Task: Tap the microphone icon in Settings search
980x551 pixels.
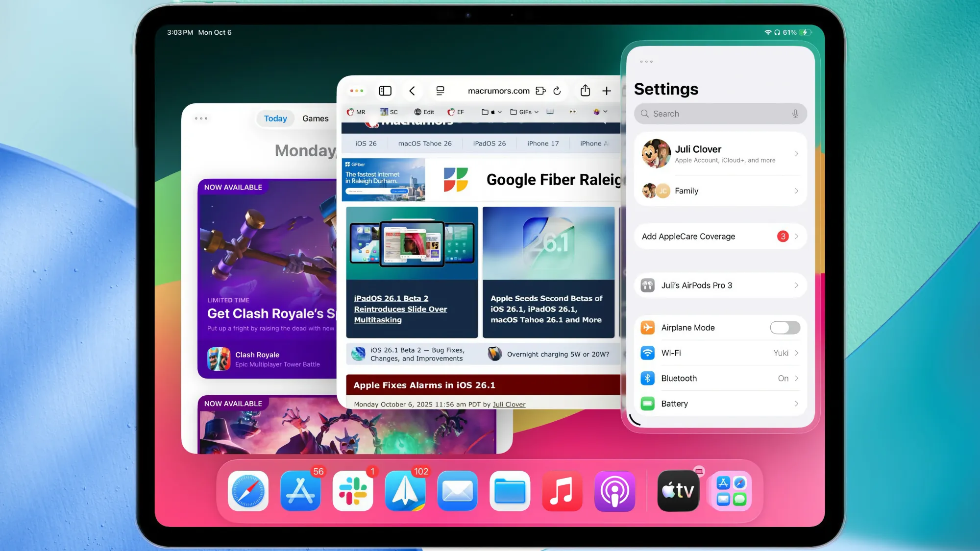Action: click(794, 114)
